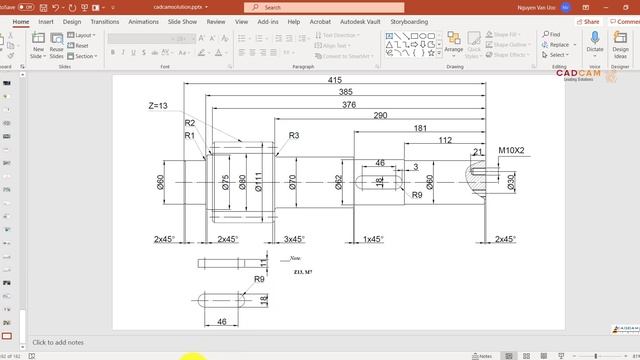Screen dimensions: 640x360
Task: Open the Shape Outline dropdown
Action: [508, 44]
